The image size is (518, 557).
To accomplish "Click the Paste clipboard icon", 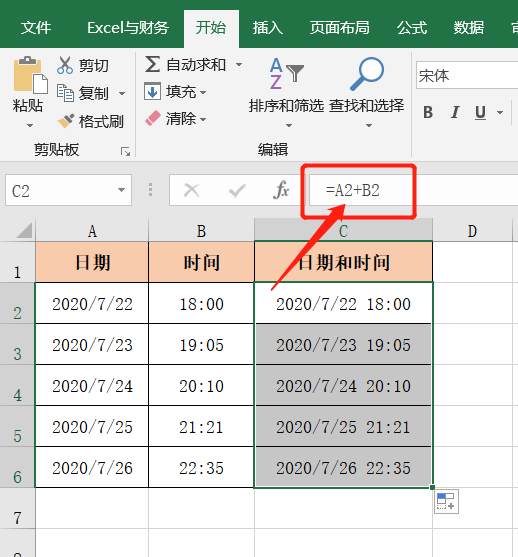I will pyautogui.click(x=30, y=75).
